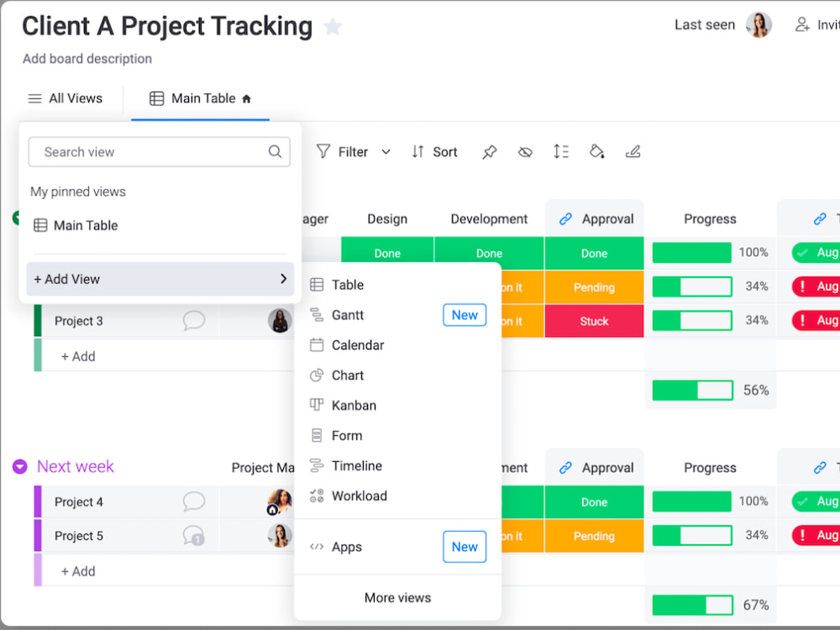
Task: Click top group Progress column header
Action: [x=710, y=219]
